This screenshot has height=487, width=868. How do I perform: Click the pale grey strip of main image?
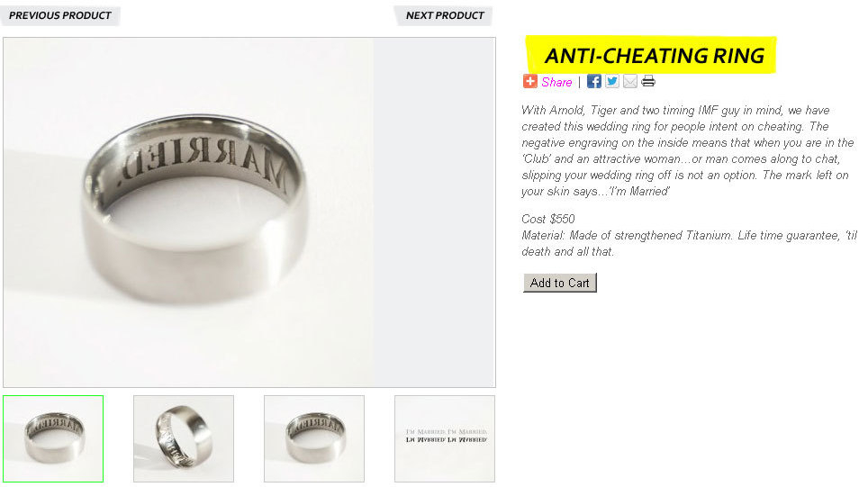pos(434,212)
